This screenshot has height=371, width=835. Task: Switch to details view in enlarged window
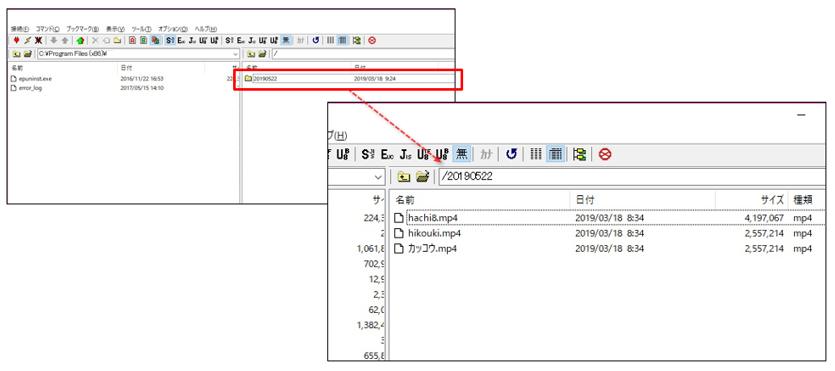click(x=556, y=154)
